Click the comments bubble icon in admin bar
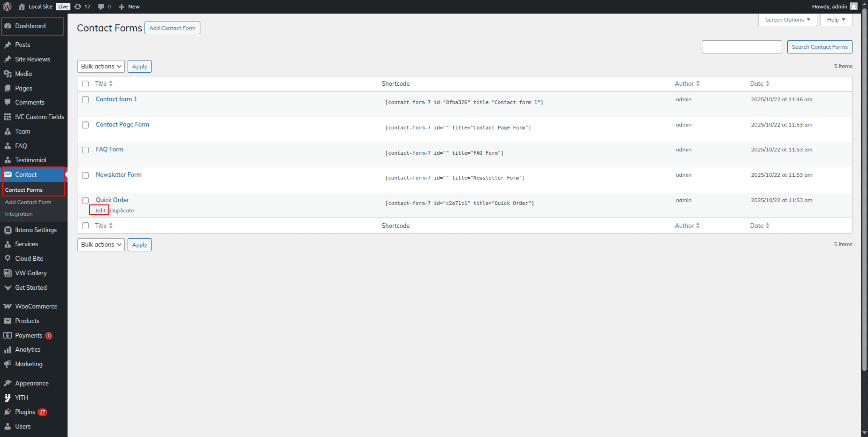The height and width of the screenshot is (437, 868). 101,7
